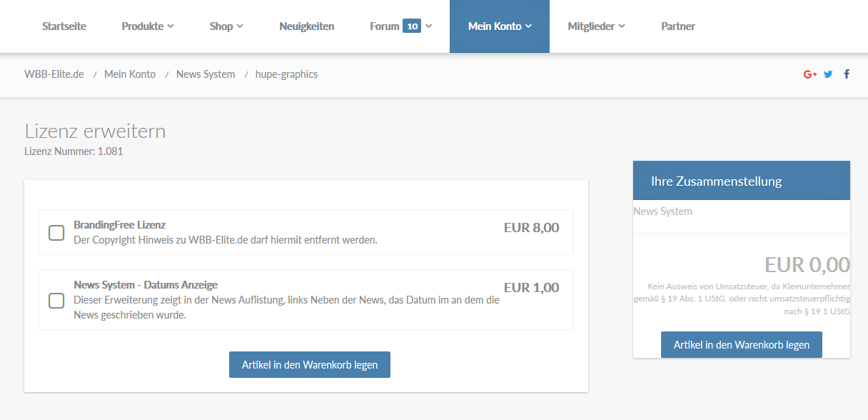
Task: Go to the Startseite menu item
Action: tap(64, 26)
